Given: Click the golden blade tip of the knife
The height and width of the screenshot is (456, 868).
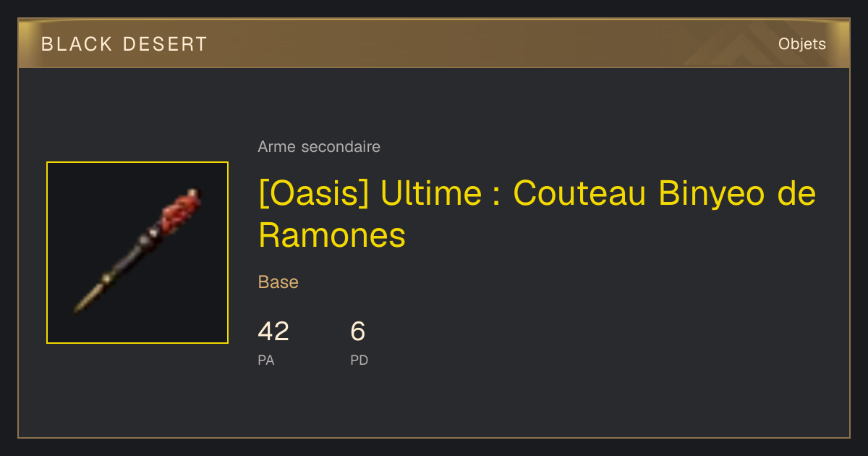Looking at the screenshot, I should pos(85,300).
